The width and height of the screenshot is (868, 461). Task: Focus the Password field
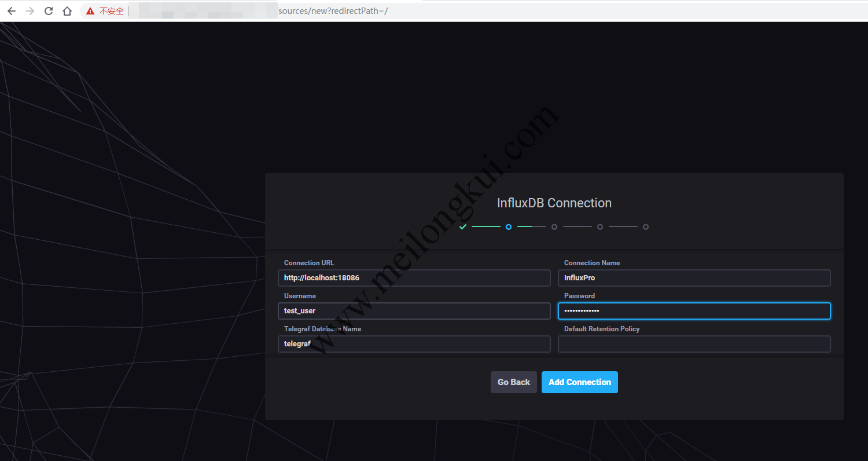tap(694, 311)
